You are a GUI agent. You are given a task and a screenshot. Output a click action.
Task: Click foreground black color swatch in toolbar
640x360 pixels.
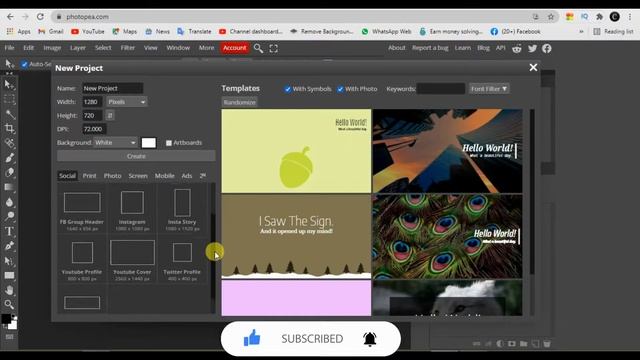pos(6,318)
